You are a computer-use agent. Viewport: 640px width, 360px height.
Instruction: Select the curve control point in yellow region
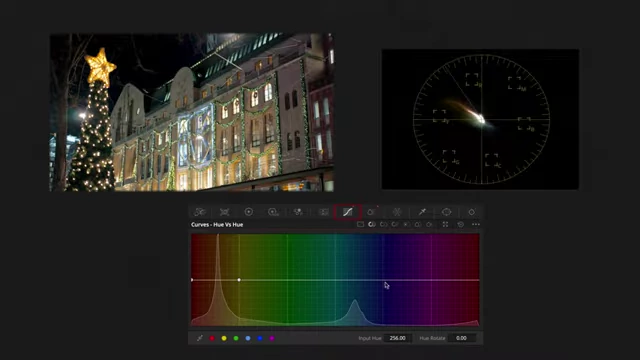tap(239, 280)
